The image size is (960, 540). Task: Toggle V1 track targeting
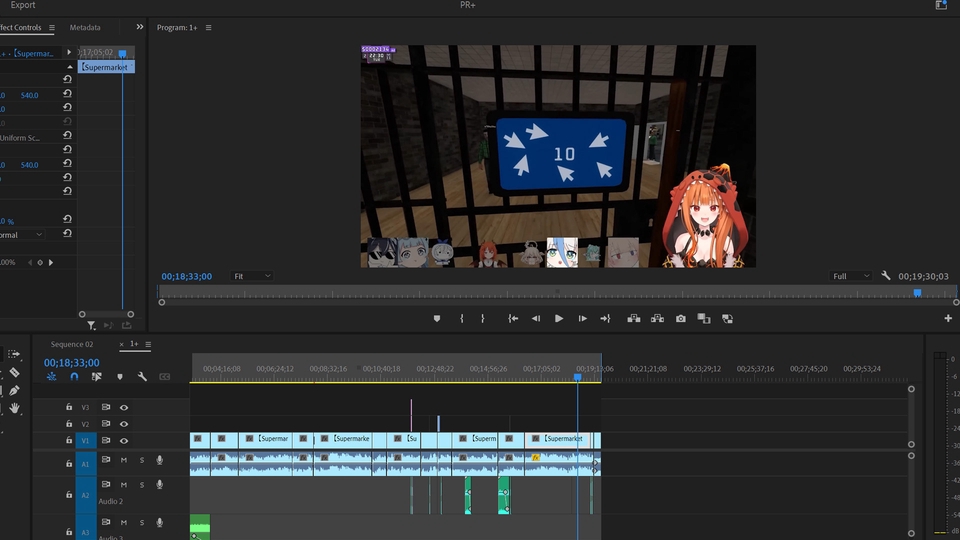pos(86,440)
